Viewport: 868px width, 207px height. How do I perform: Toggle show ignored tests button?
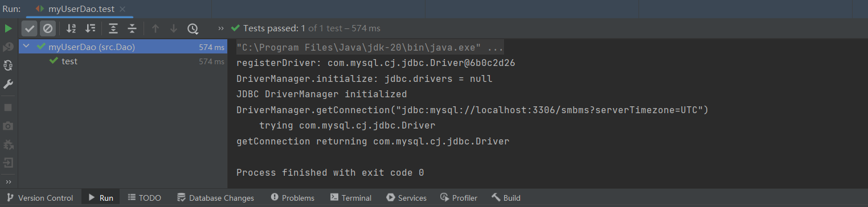click(48, 28)
